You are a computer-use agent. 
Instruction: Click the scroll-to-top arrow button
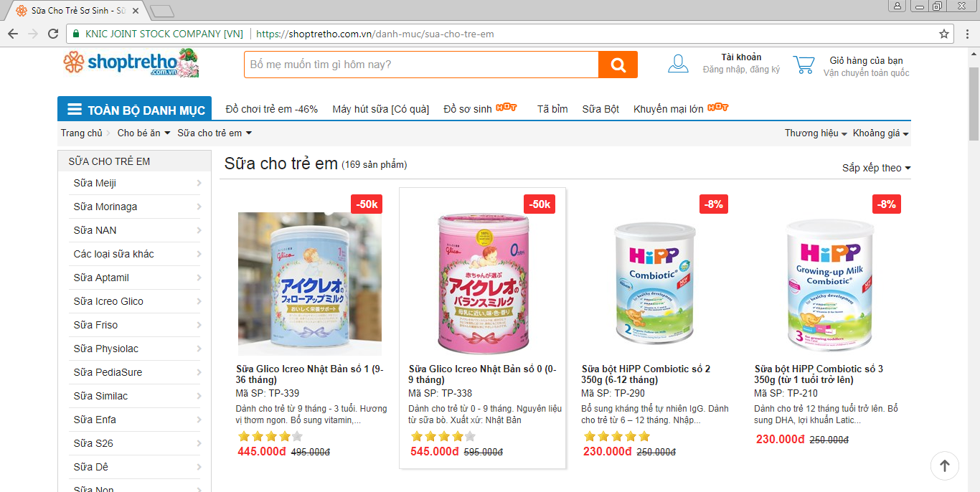tap(944, 466)
